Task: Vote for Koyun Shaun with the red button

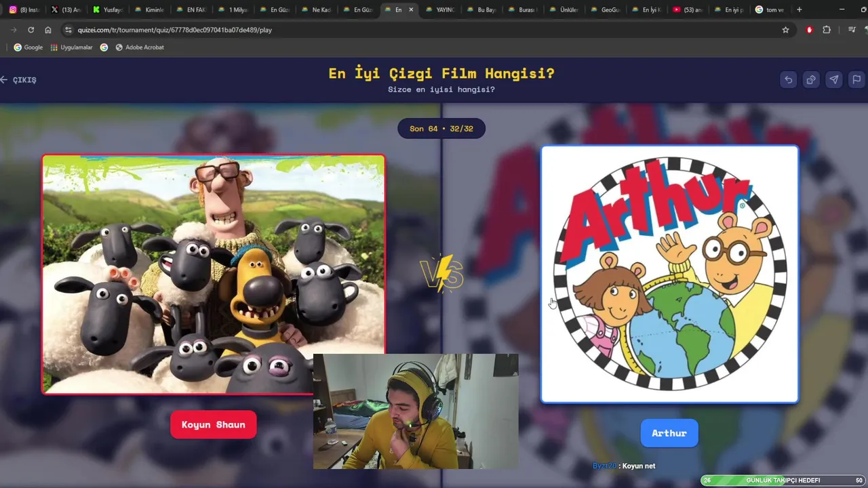Action: pos(214,424)
